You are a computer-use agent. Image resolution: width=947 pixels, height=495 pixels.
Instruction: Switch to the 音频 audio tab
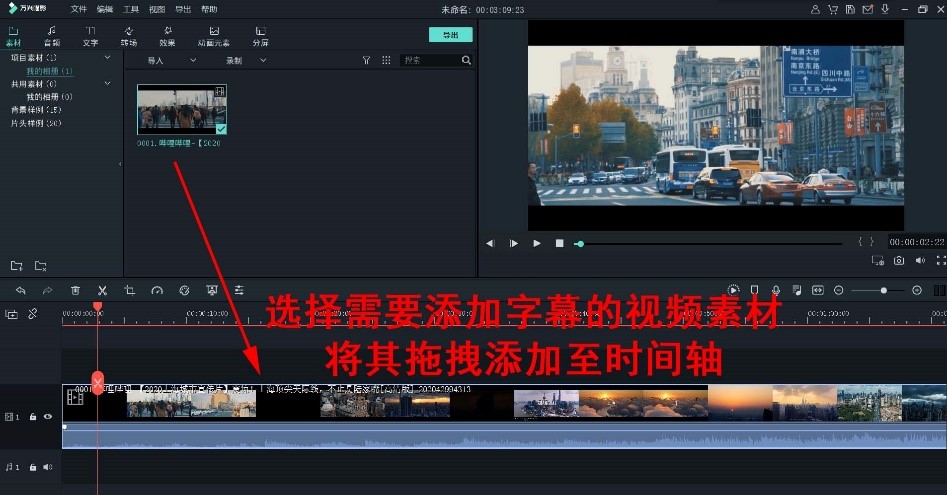(52, 36)
